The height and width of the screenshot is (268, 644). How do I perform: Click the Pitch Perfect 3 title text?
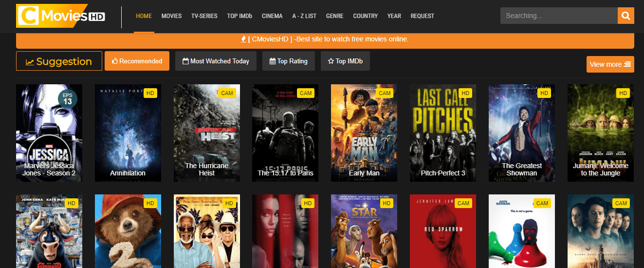[x=443, y=173]
